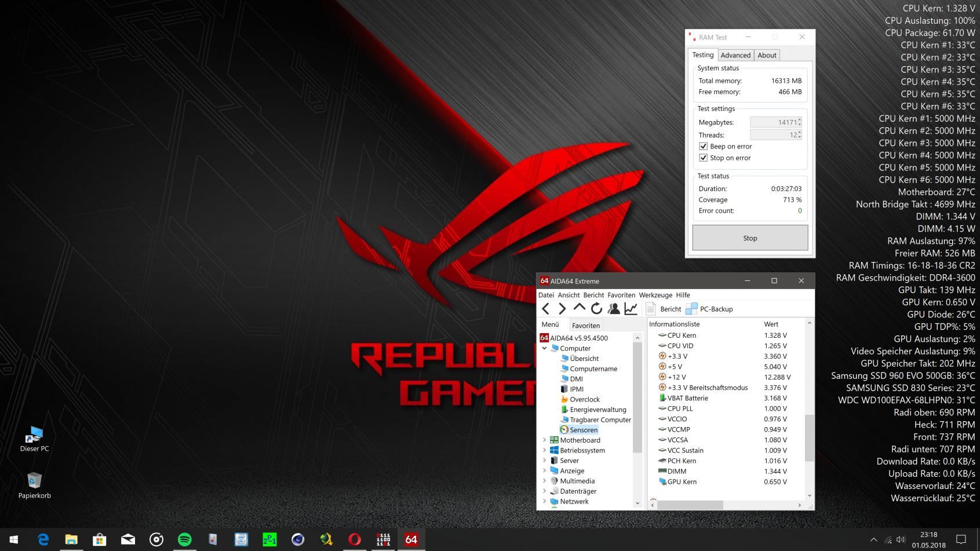The image size is (980, 551).
Task: Open File Explorer from taskbar
Action: (71, 539)
